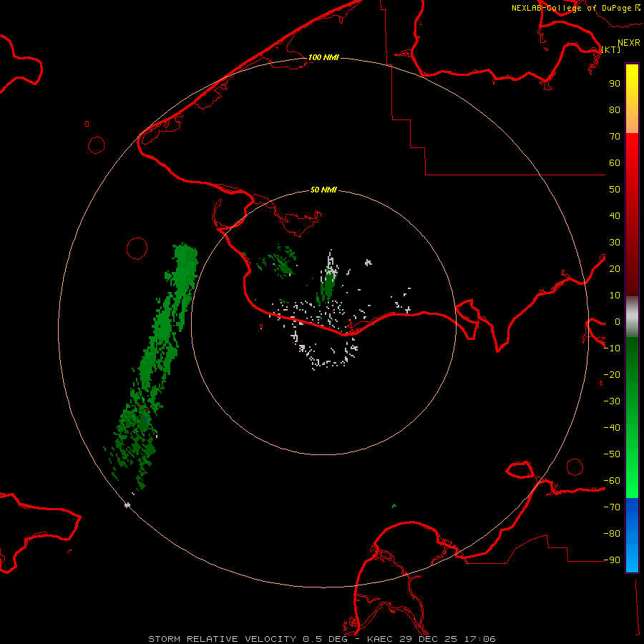Click the 50 value on the velocity scale
644x644 pixels.
(615, 190)
